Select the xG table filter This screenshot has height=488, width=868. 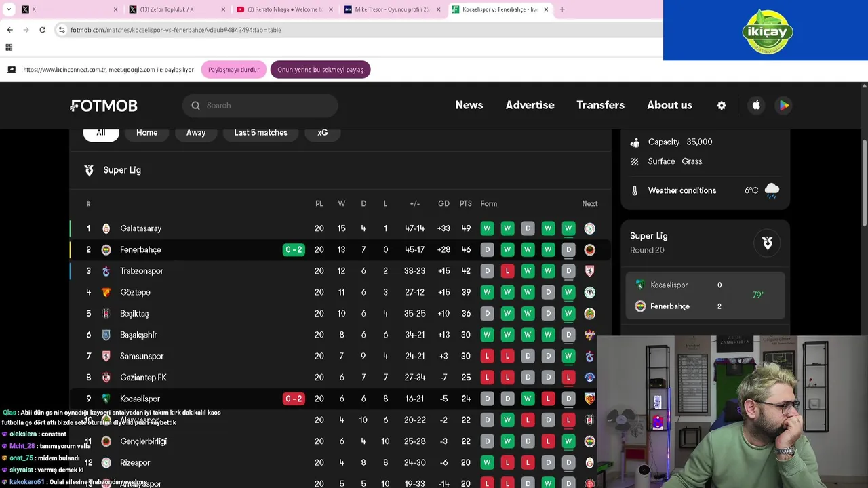click(323, 133)
